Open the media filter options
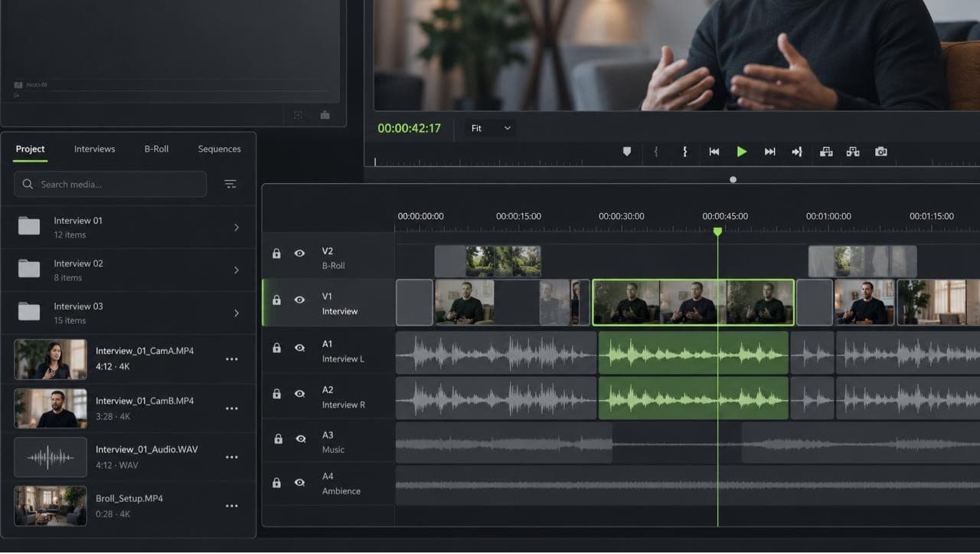The image size is (980, 554). coord(230,184)
